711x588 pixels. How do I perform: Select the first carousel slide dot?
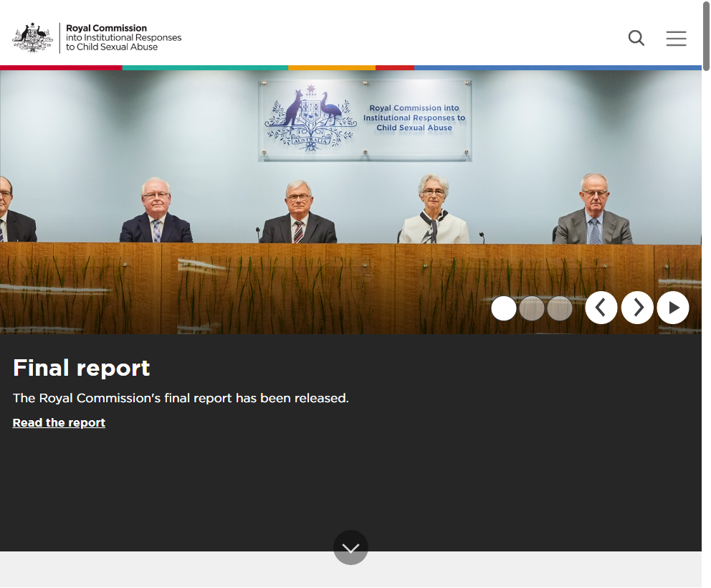click(504, 308)
